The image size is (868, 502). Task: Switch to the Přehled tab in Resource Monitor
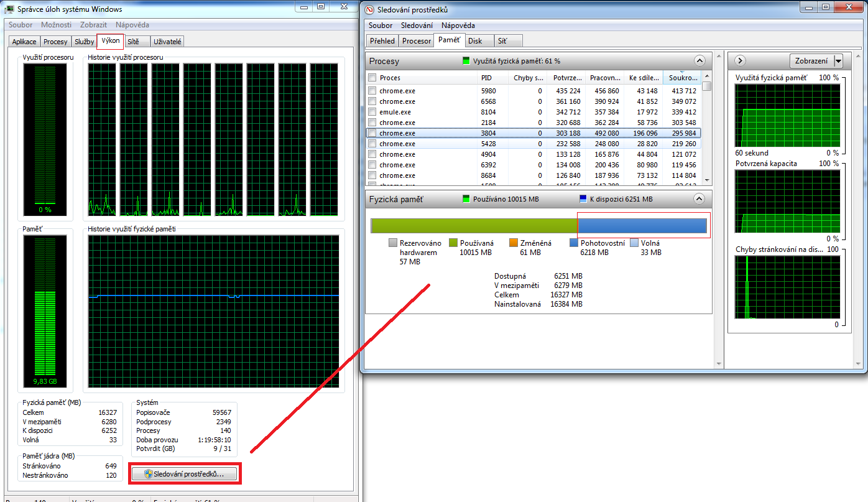[382, 41]
